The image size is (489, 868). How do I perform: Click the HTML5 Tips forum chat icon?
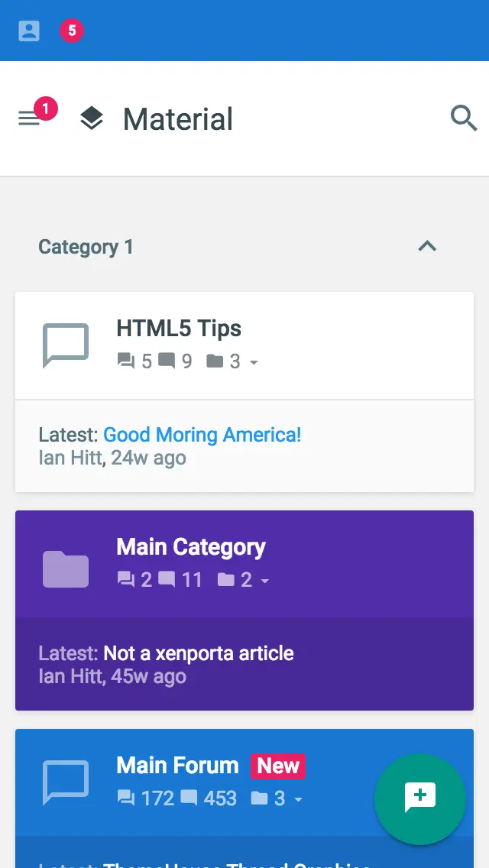(x=66, y=345)
